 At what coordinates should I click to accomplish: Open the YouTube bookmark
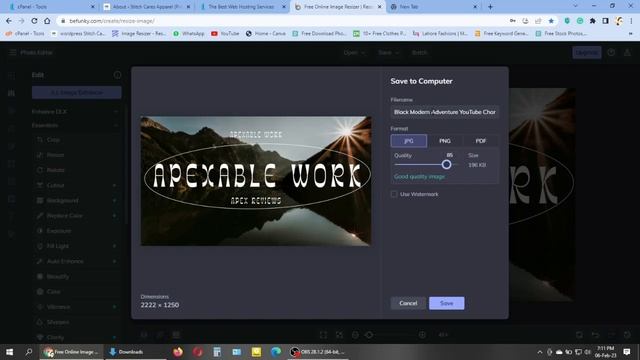[225, 33]
